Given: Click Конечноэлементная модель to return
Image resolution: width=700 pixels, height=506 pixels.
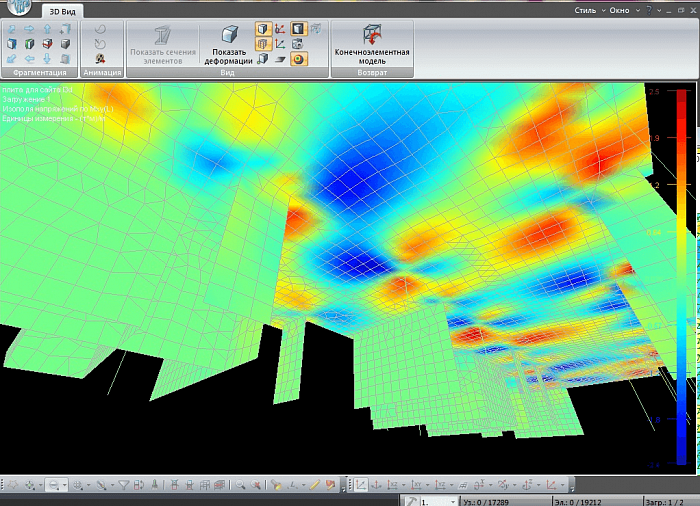Looking at the screenshot, I should 372,46.
